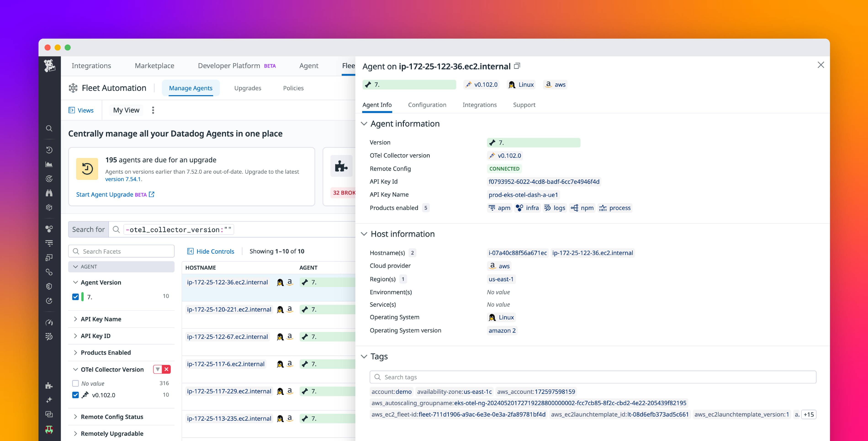The height and width of the screenshot is (441, 868).
Task: Select the Synthetics binoculars icon in sidebar
Action: (49, 193)
